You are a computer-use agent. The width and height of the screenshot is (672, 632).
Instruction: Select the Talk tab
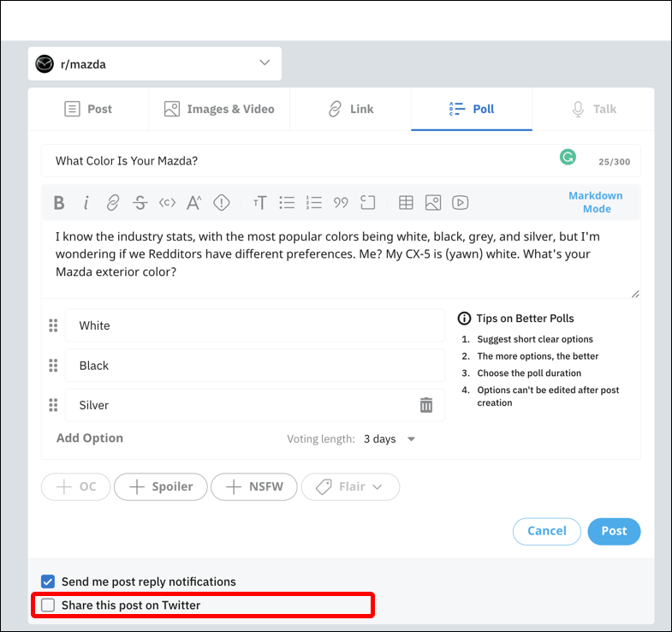pos(593,109)
